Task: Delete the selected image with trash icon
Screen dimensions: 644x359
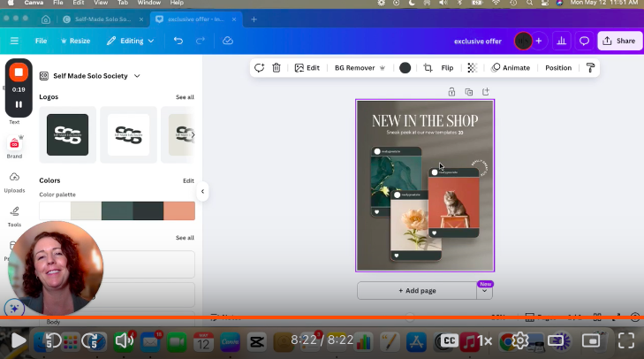Action: coord(277,68)
